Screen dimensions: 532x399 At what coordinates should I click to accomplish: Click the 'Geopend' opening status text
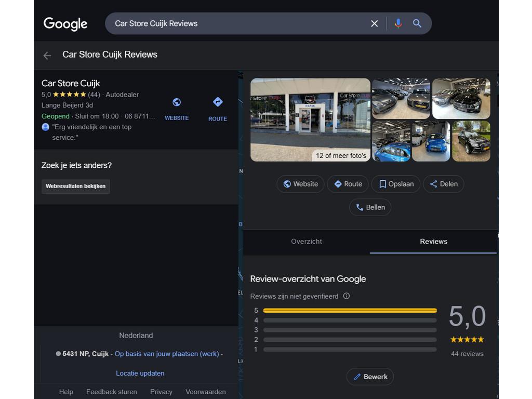point(55,116)
